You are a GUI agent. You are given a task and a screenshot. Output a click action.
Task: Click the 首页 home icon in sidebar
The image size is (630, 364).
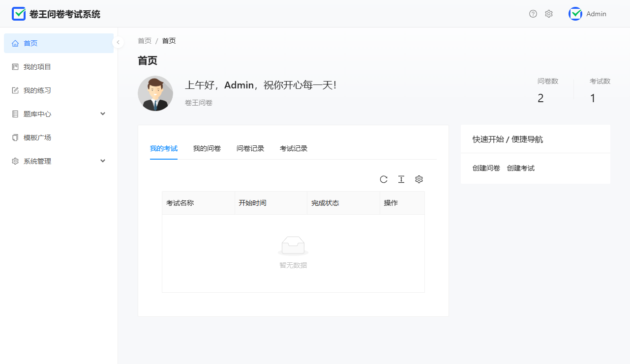pyautogui.click(x=15, y=43)
